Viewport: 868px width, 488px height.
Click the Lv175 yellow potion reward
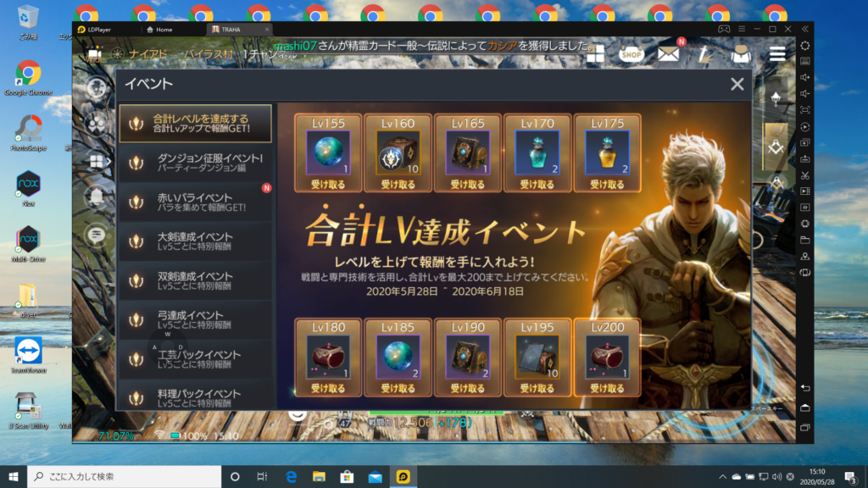coord(607,152)
